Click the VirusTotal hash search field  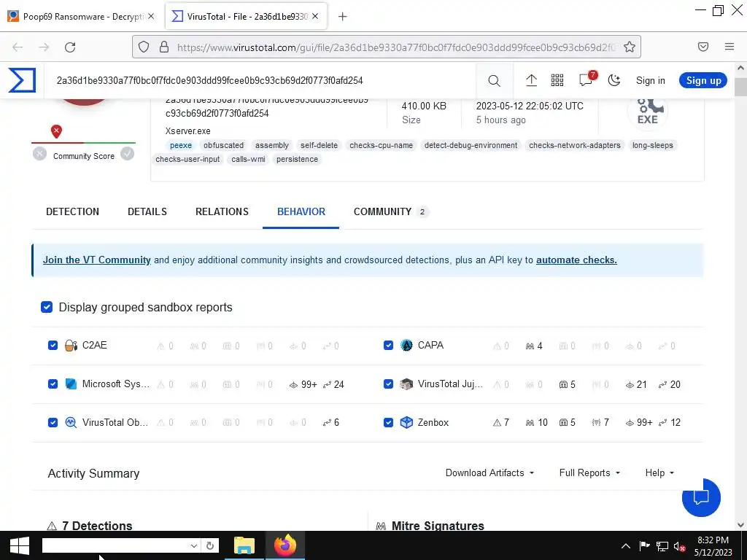(260, 80)
